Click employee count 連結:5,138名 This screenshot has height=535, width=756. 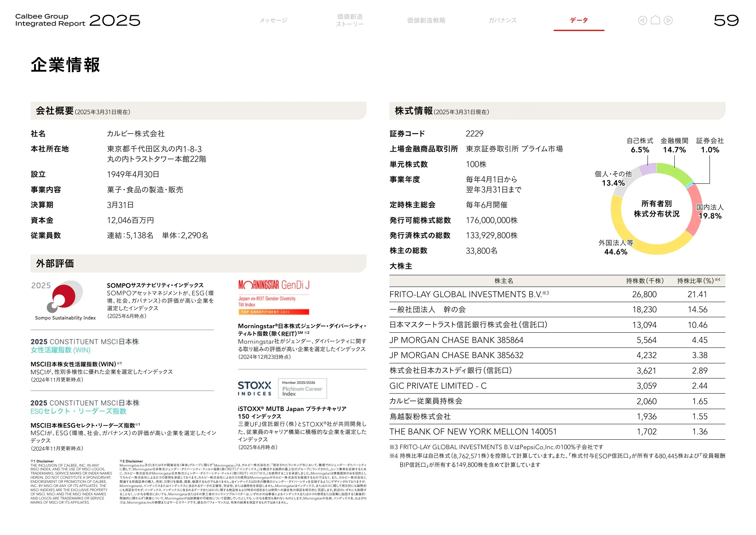(130, 236)
